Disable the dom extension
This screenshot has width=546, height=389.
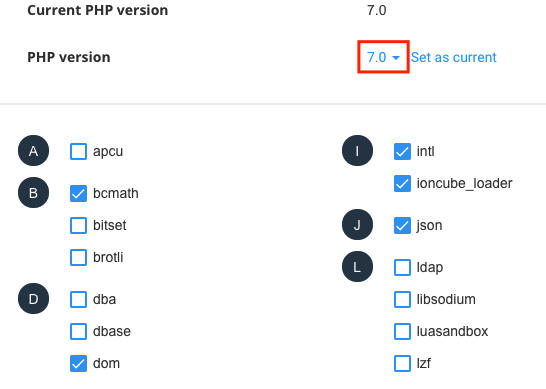[x=78, y=364]
